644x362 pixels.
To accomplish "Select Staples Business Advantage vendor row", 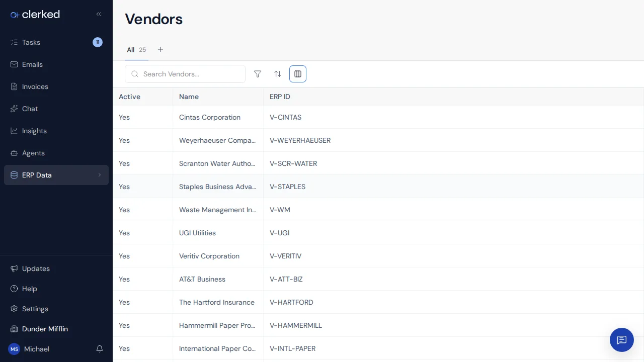I will click(x=378, y=187).
